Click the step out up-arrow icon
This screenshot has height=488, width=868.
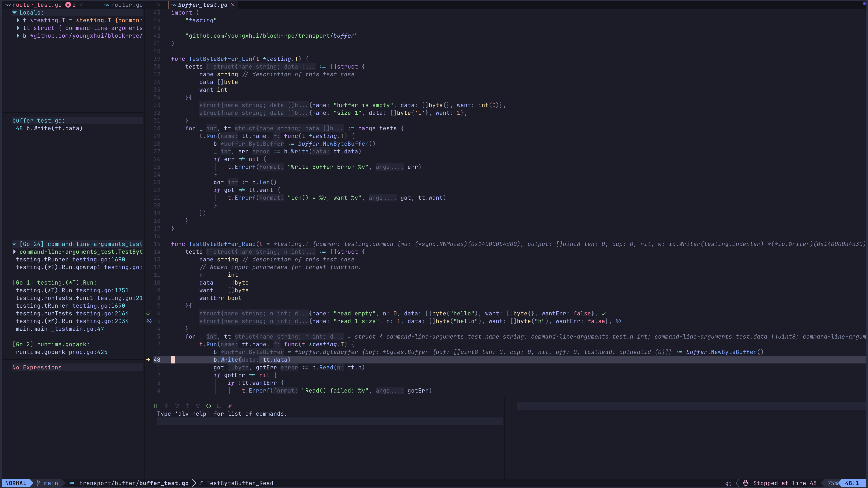point(187,406)
